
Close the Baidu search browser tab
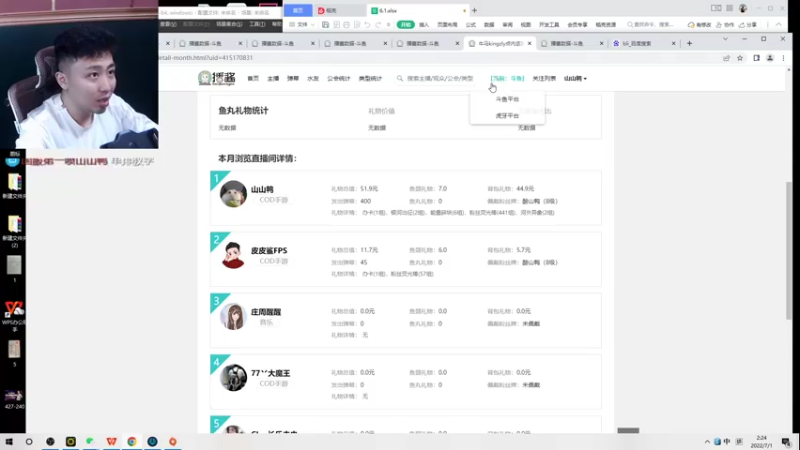pyautogui.click(x=673, y=43)
